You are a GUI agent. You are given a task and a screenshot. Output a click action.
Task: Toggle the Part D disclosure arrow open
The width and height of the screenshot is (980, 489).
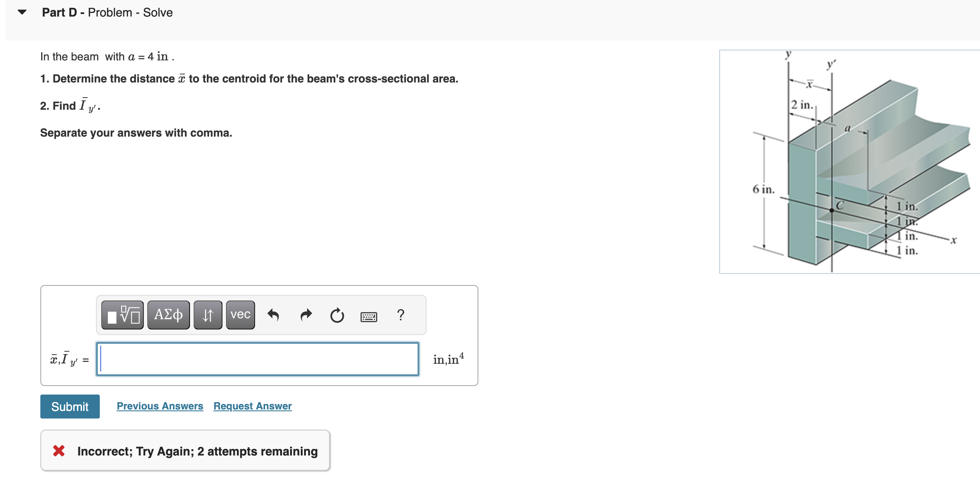(x=22, y=11)
